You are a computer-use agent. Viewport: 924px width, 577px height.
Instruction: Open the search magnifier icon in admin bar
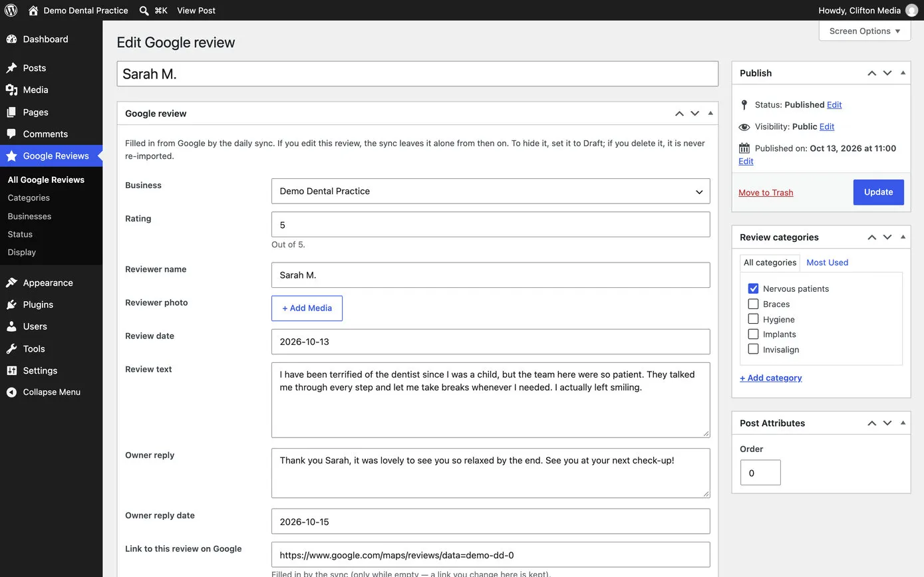144,11
